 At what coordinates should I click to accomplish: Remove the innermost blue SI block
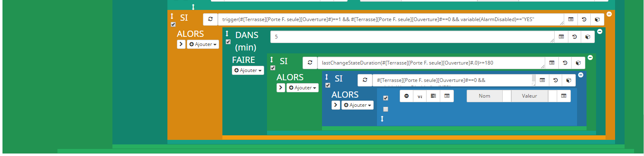[x=581, y=75]
